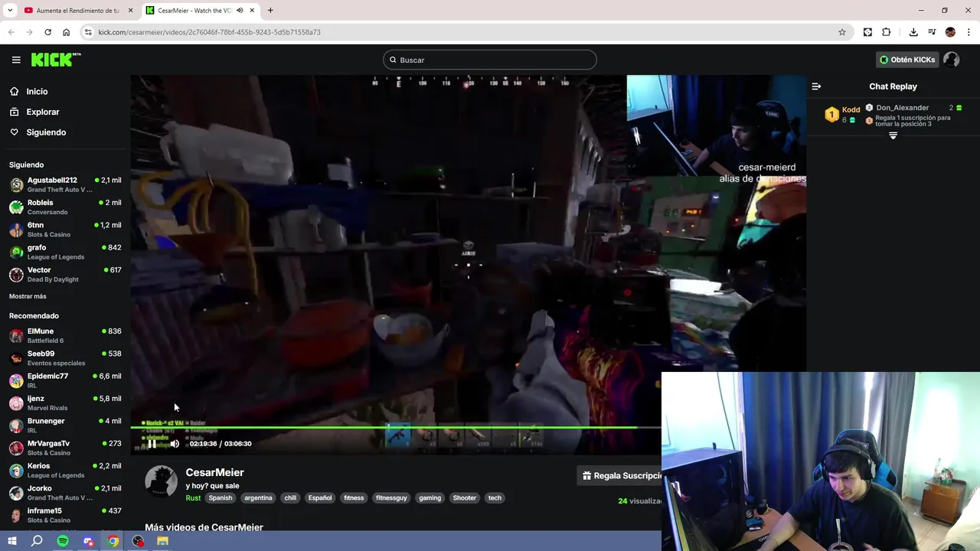Click the Rust game category link
This screenshot has height=551, width=980.
tap(193, 497)
